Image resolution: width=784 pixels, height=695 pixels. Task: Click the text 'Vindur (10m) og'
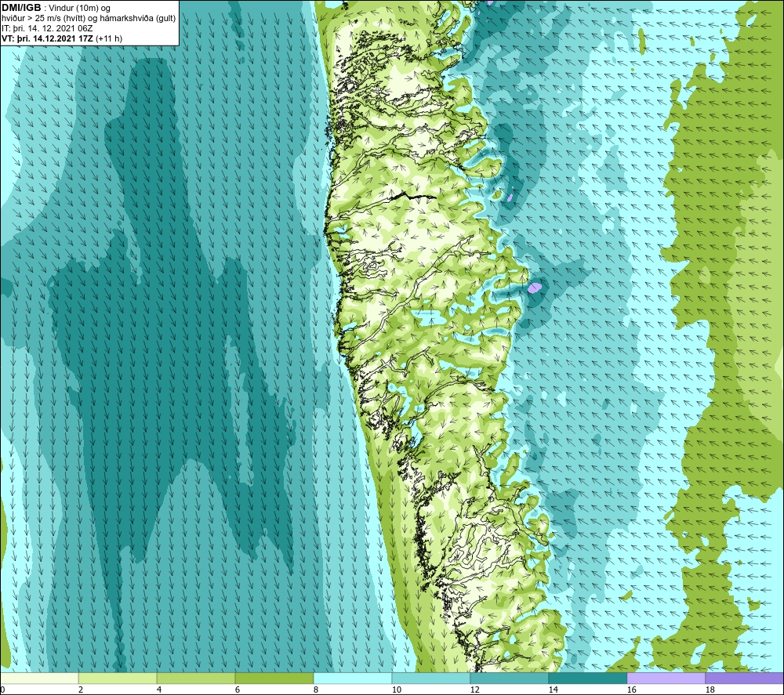tap(79, 9)
